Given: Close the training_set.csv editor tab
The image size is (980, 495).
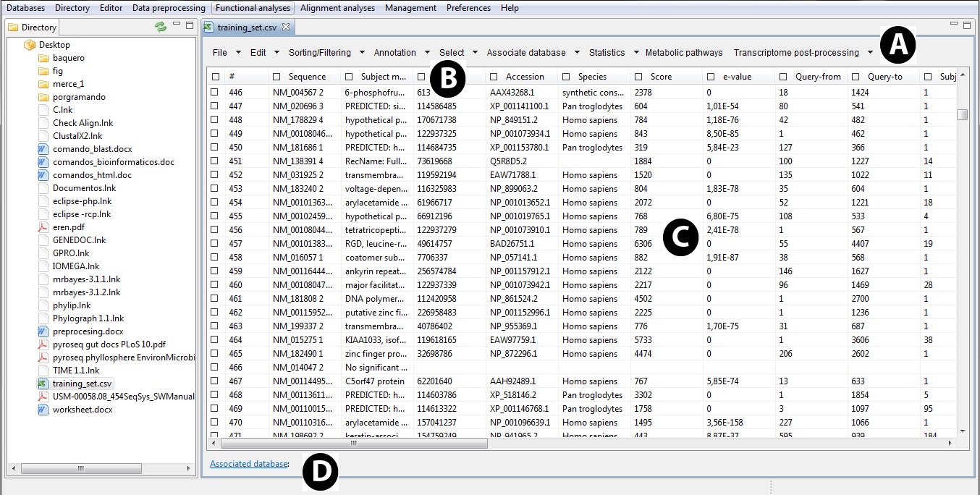Looking at the screenshot, I should pos(286,27).
